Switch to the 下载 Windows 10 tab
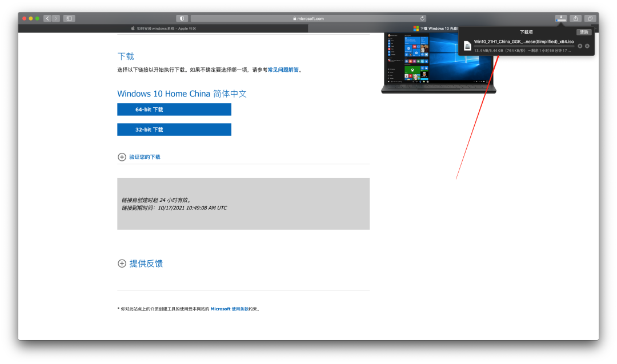617x364 pixels. tap(435, 29)
